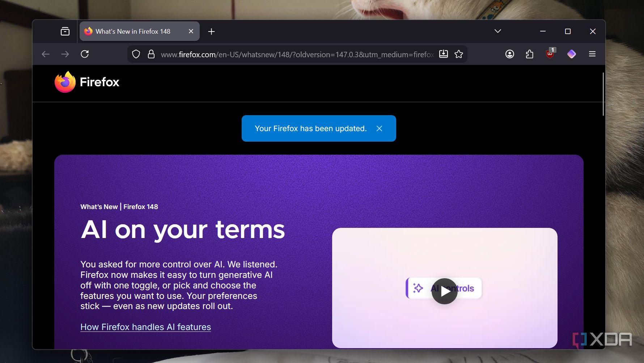
Task: Open the Firefox account profile icon
Action: (x=510, y=54)
